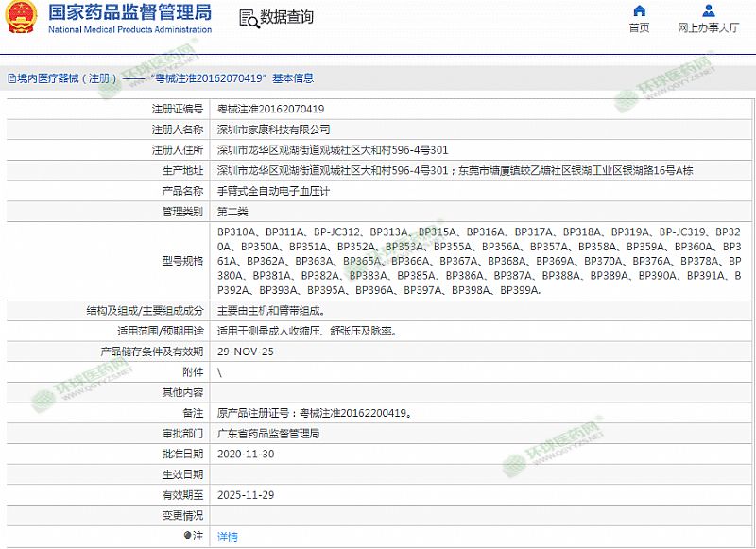This screenshot has height=549, width=756.
Task: Open the 详情 details link
Action: pyautogui.click(x=228, y=536)
